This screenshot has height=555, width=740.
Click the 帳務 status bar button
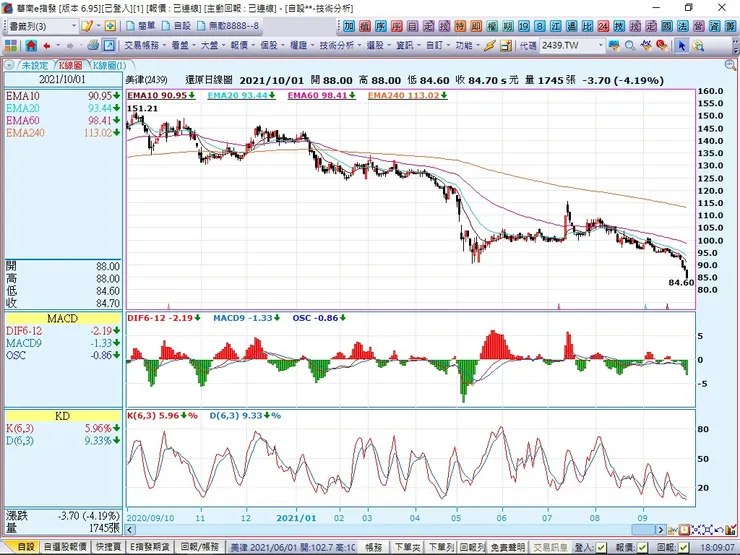(373, 548)
